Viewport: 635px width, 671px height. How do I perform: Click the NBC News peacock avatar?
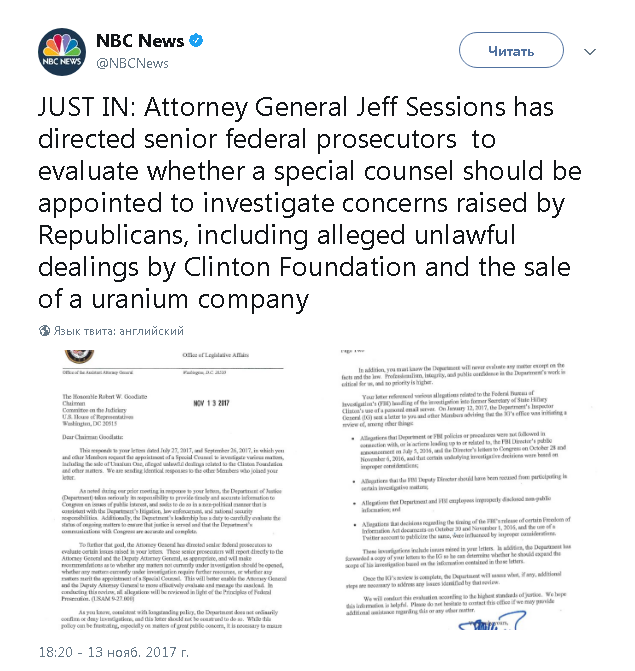click(x=63, y=52)
